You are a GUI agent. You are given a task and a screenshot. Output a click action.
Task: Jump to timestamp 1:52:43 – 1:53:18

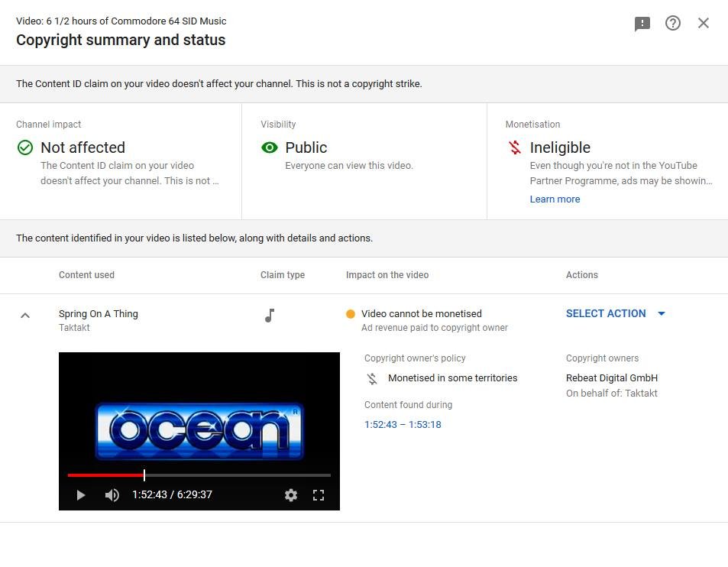coord(403,425)
